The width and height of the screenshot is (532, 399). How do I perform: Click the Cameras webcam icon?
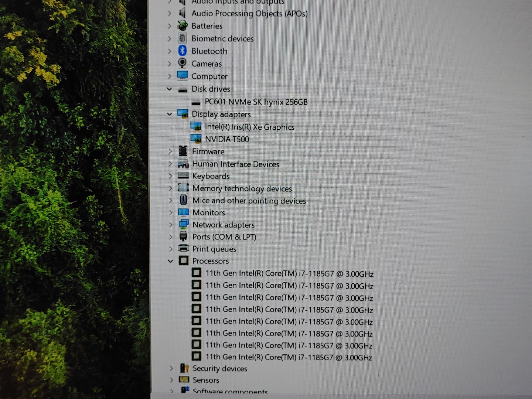pos(182,63)
